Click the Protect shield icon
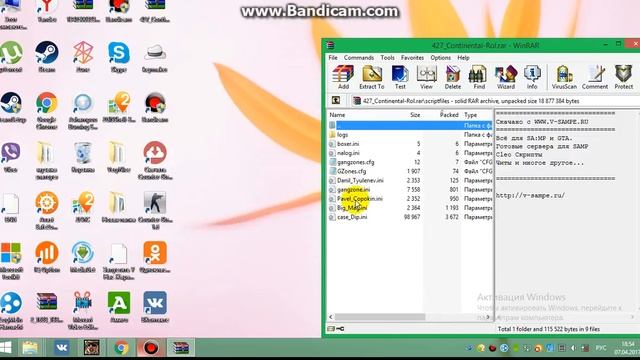640x360 pixels. (624, 77)
